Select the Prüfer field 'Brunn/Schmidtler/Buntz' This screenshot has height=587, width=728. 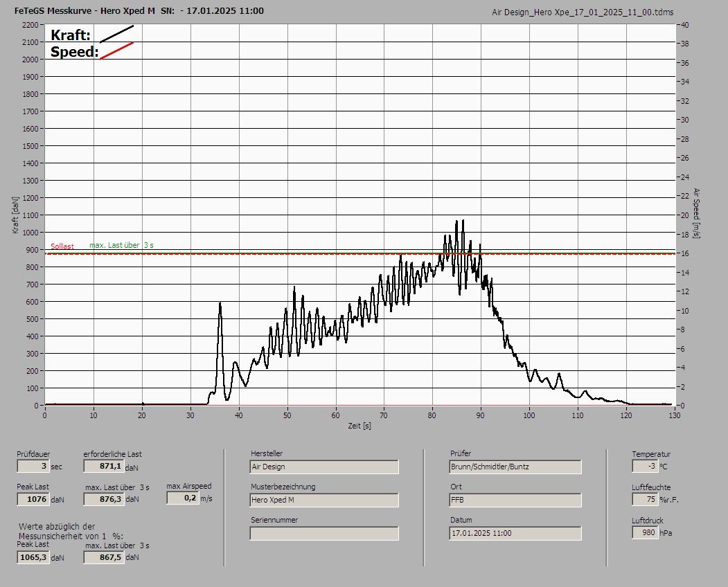515,467
